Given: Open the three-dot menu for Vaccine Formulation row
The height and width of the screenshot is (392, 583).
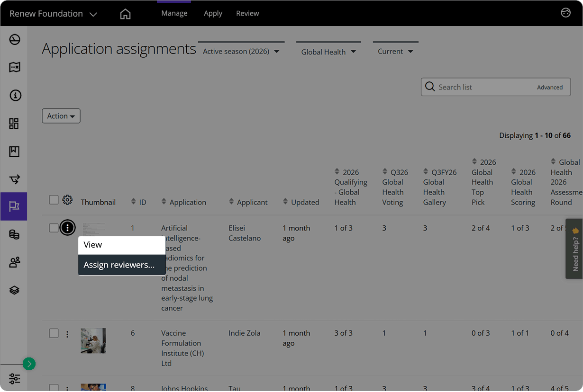Looking at the screenshot, I should [x=67, y=334].
